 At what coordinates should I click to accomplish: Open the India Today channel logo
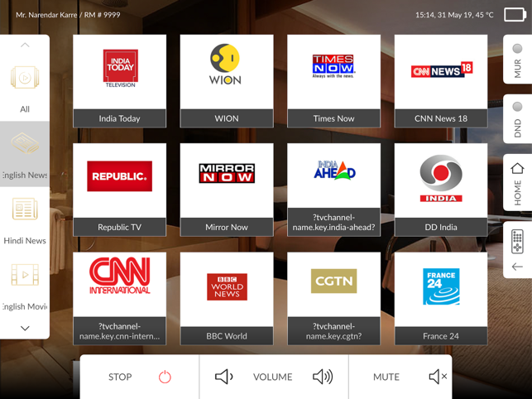pos(121,69)
